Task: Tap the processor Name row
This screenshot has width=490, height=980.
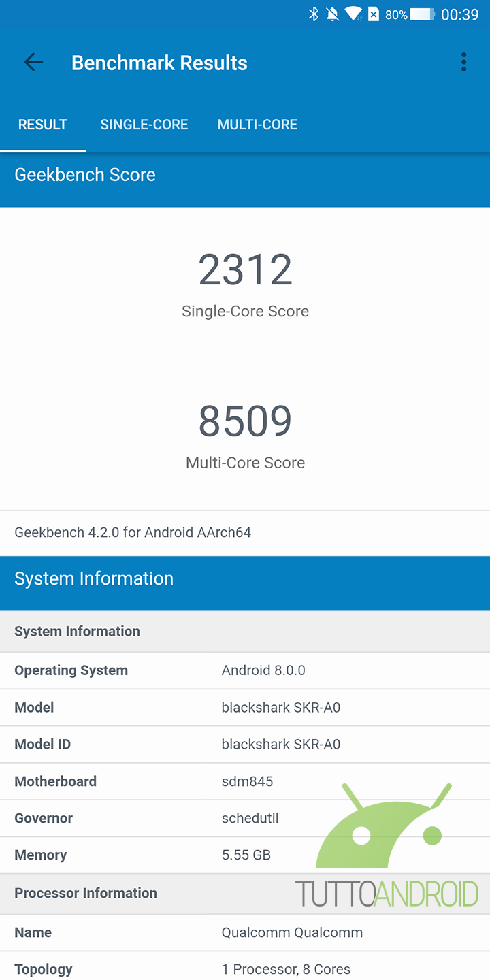Action: tap(245, 932)
